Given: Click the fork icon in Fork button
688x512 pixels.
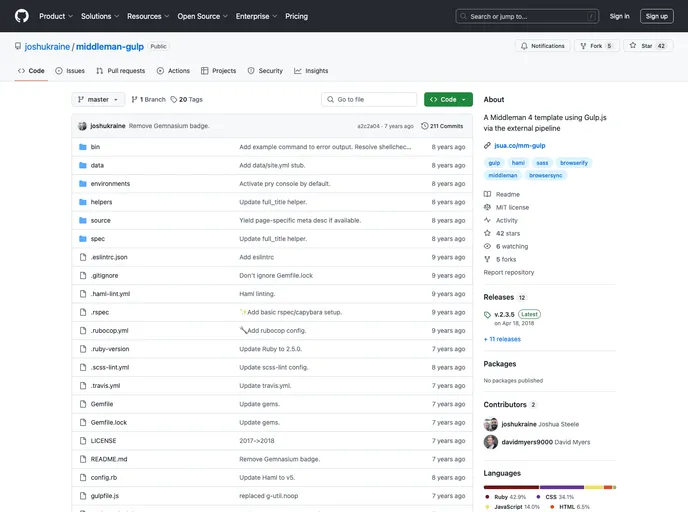Looking at the screenshot, I should (x=583, y=46).
